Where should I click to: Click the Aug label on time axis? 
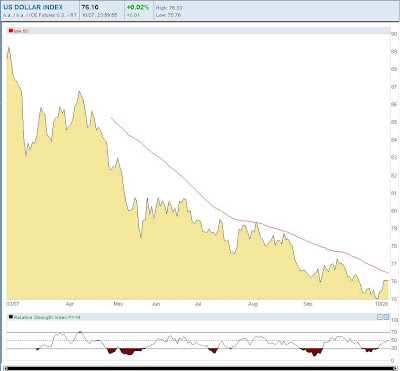[253, 304]
